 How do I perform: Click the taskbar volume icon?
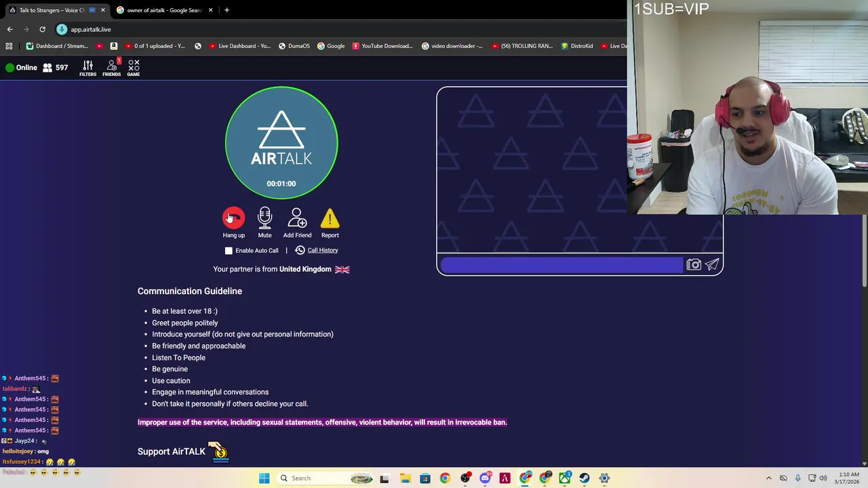pos(823,479)
